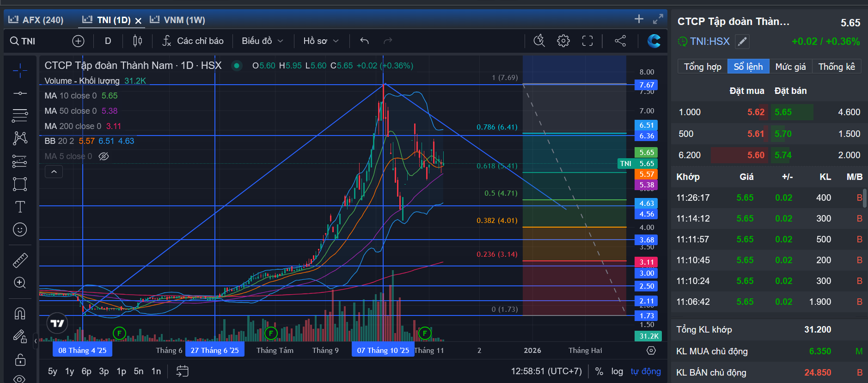Image resolution: width=868 pixels, height=383 pixels.
Task: Enter fullscreen chart mode
Action: click(x=587, y=41)
